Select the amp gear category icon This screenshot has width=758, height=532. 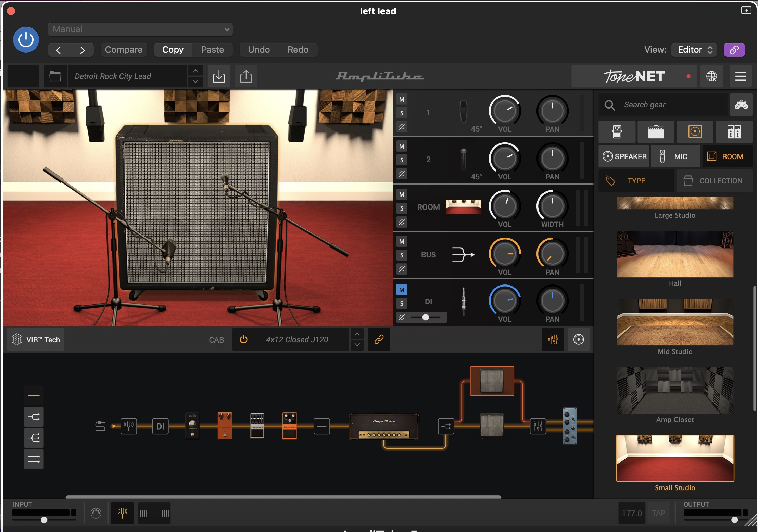(656, 132)
